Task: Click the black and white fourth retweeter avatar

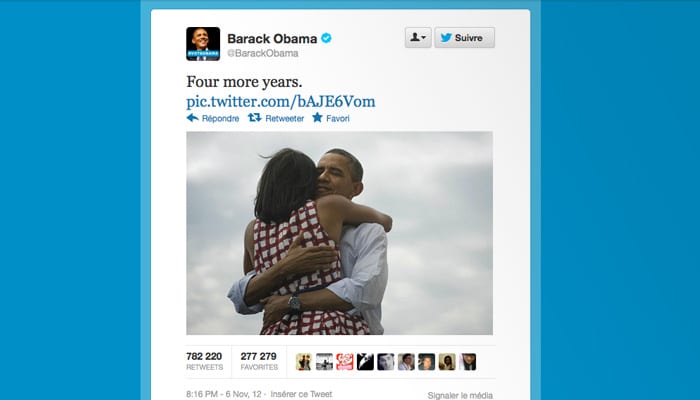Action: [x=365, y=362]
